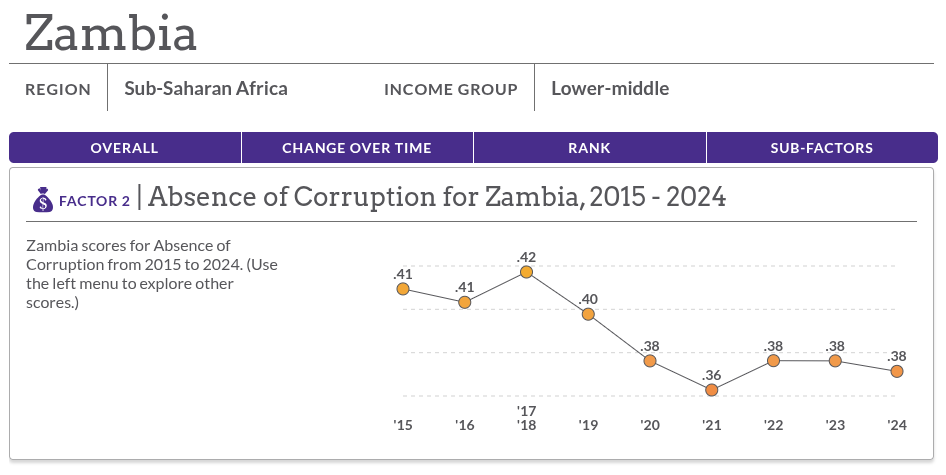Click the Sub-Saharan Africa region value

click(205, 89)
